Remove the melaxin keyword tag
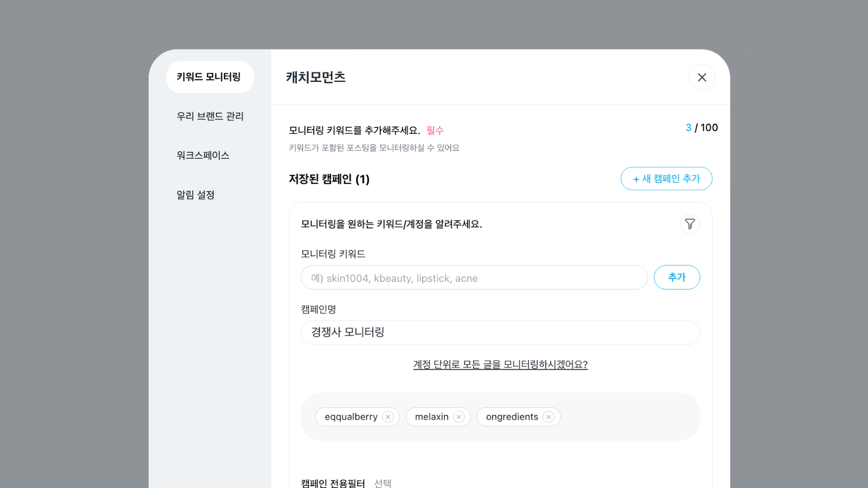868x488 pixels. coord(459,417)
